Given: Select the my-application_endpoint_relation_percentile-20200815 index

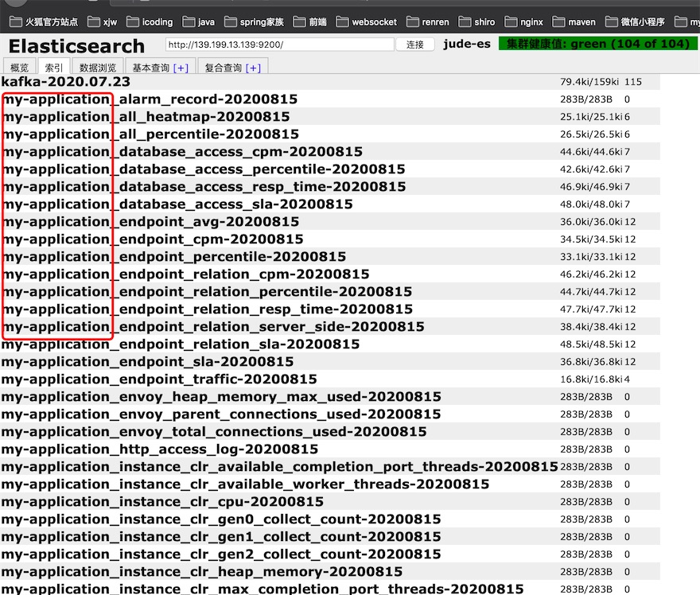Looking at the screenshot, I should pyautogui.click(x=207, y=291).
